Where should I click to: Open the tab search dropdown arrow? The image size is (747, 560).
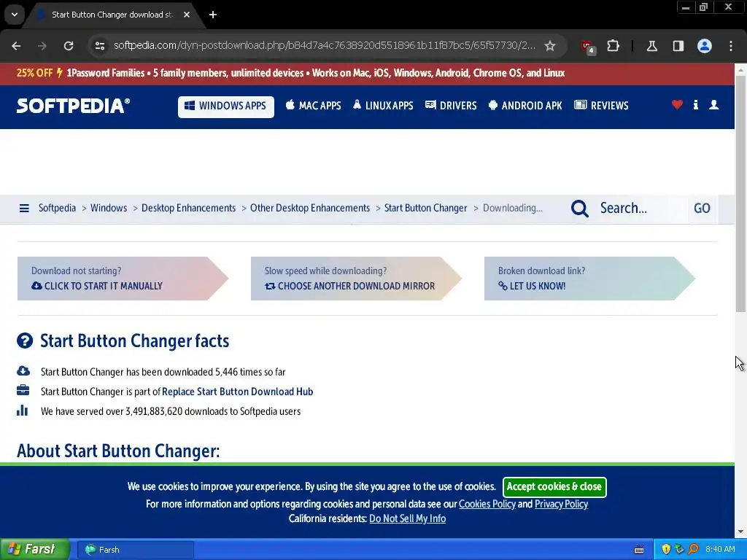[15, 15]
